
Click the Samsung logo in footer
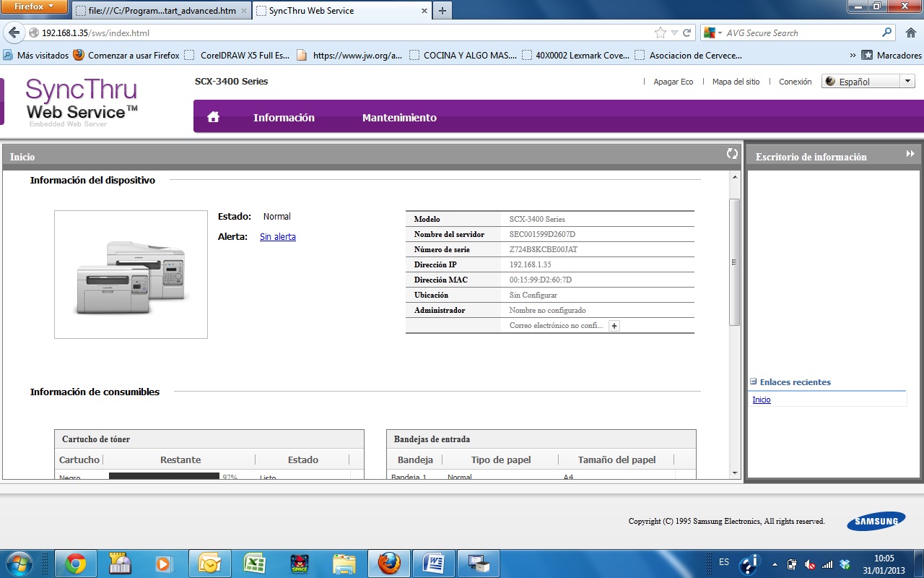pos(876,521)
